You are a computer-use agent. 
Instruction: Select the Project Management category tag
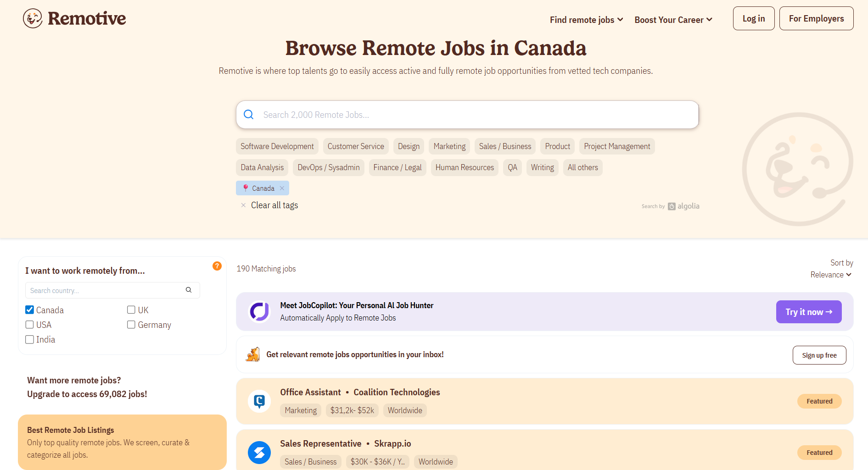[617, 146]
